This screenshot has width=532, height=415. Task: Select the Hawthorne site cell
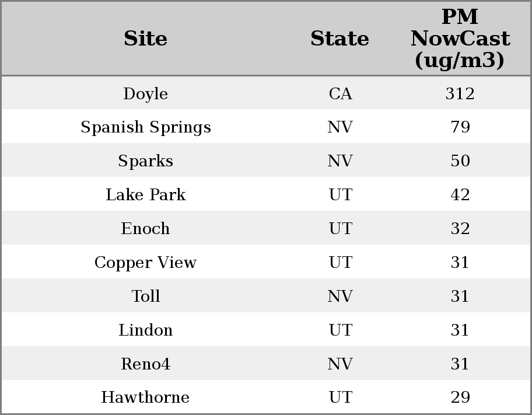click(145, 397)
